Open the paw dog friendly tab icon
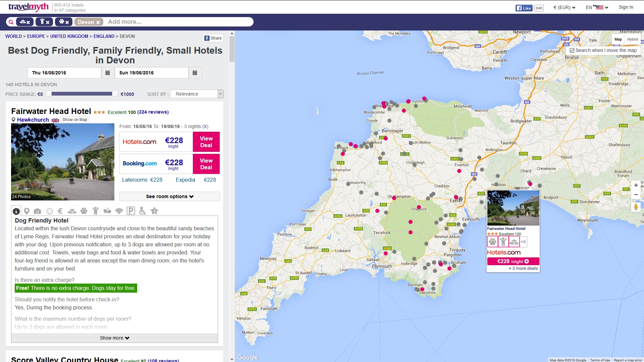644x362 pixels. tap(84, 211)
